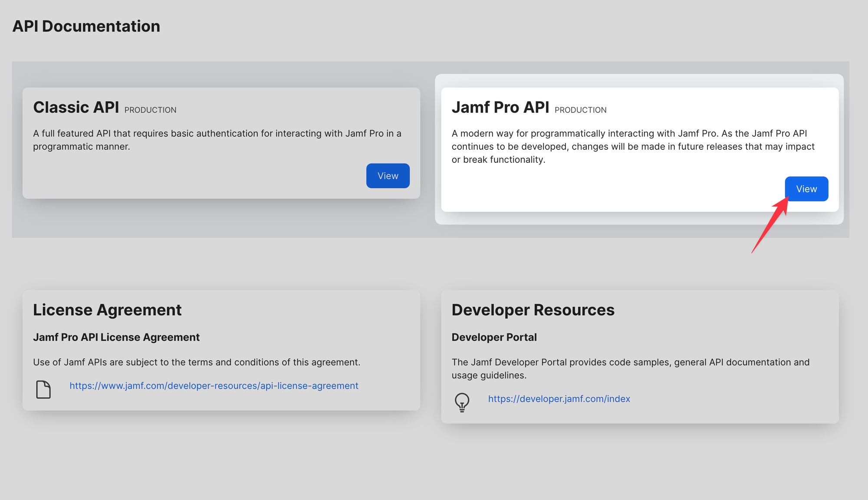Screen dimensions: 868x500
Task: Click the Developer Portal subheading
Action: (494, 337)
